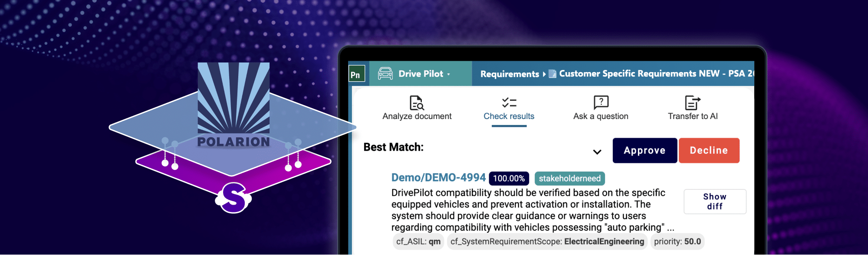Click the purple S logo badge

233,198
